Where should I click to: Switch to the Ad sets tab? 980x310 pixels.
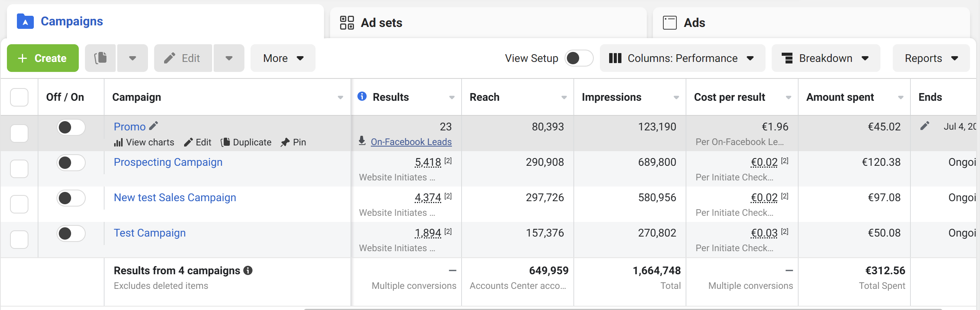pyautogui.click(x=488, y=23)
